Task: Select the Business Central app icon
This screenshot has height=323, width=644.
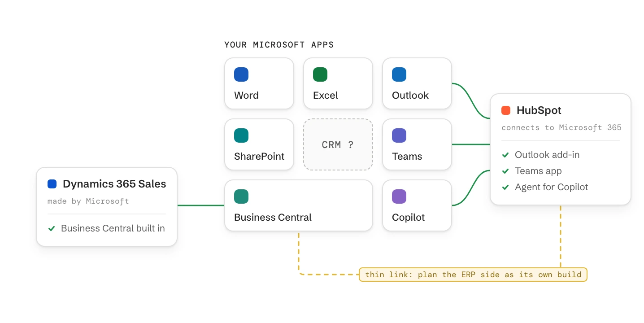Action: 241,196
